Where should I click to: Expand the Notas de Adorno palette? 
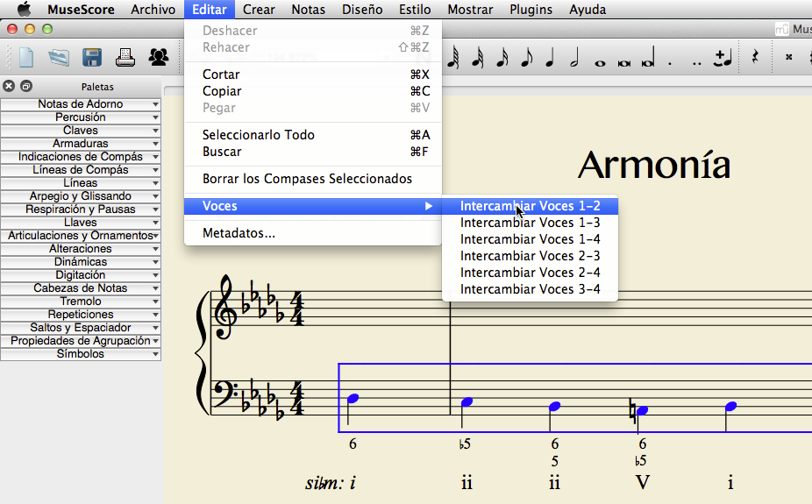pos(81,104)
